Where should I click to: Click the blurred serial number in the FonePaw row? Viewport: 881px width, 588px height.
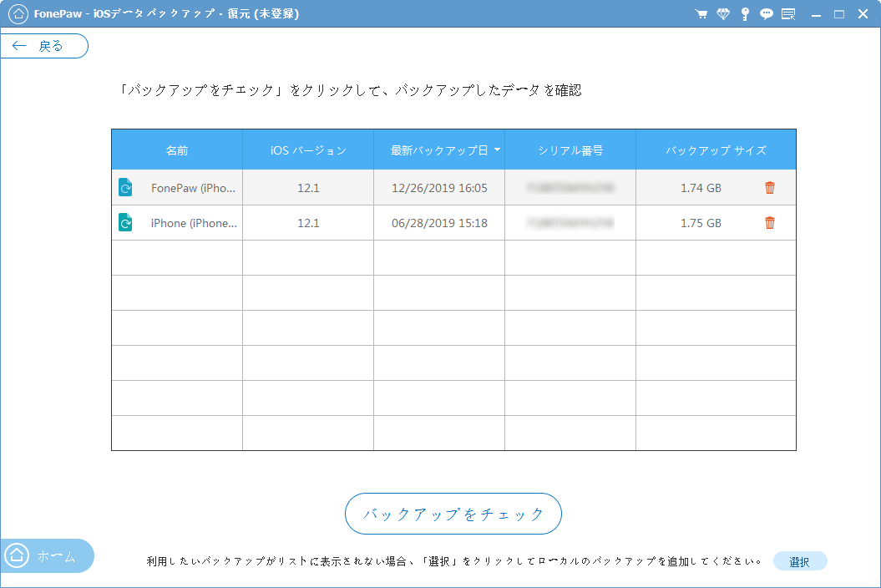(570, 188)
